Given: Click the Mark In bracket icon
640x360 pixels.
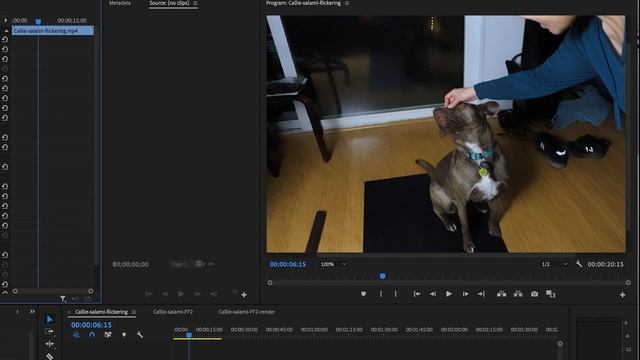Looking at the screenshot, I should [x=381, y=294].
